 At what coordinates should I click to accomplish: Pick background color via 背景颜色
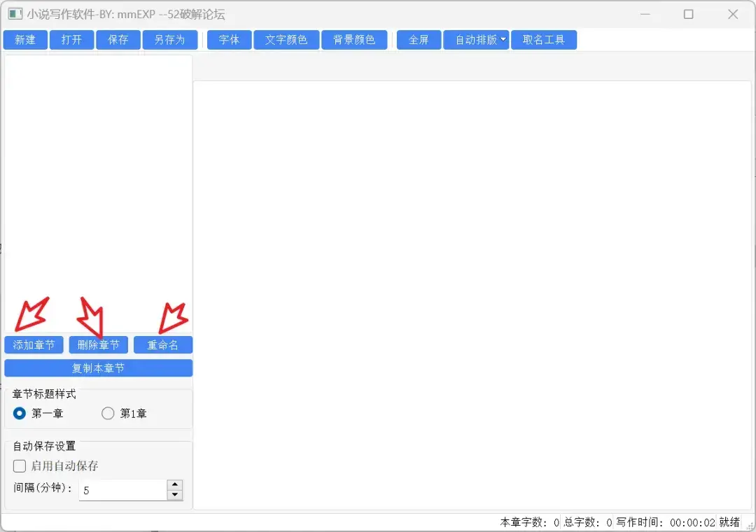click(354, 40)
